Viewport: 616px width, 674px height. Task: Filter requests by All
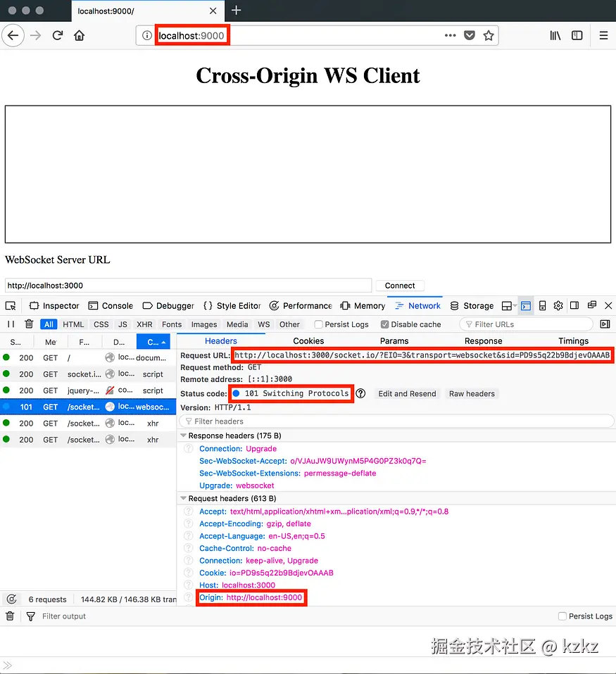tap(49, 324)
